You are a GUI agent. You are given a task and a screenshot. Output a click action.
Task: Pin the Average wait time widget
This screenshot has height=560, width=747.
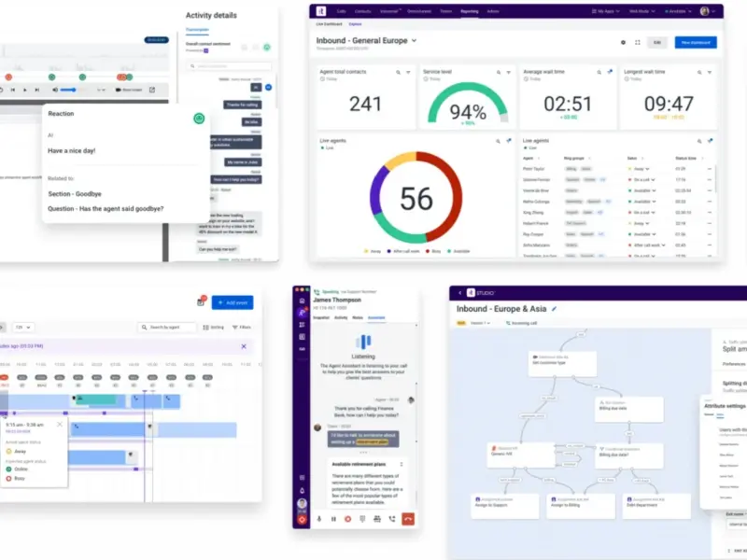point(610,72)
